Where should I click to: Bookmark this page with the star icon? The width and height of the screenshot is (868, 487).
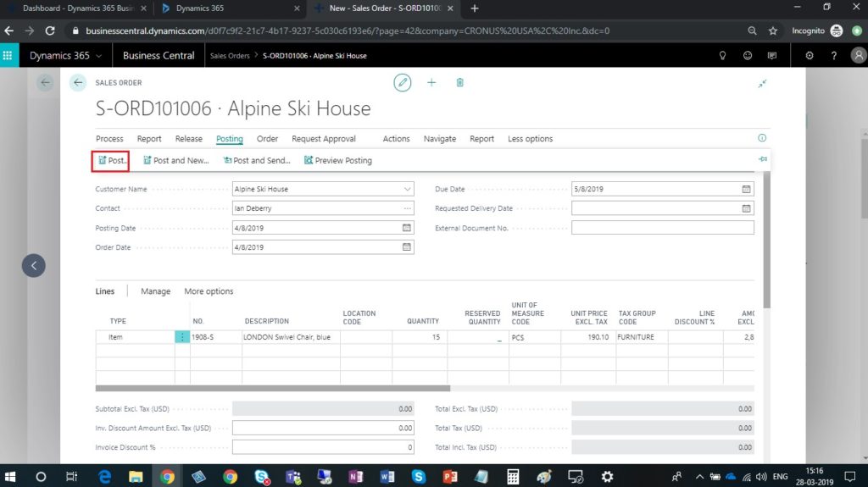tap(773, 31)
